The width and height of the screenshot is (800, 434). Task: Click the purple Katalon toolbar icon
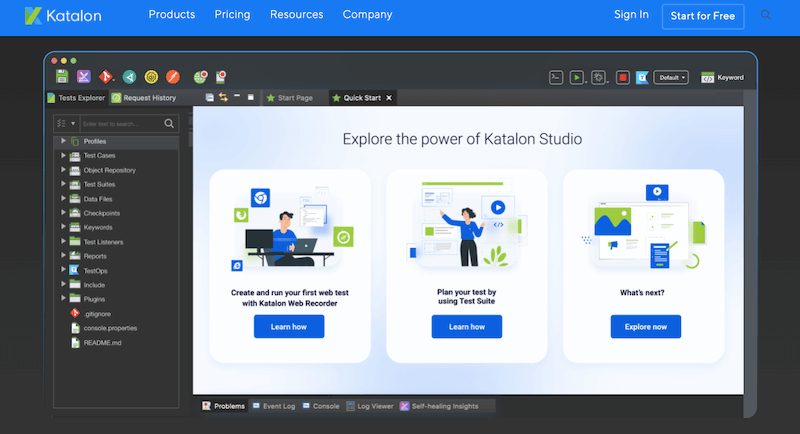84,76
